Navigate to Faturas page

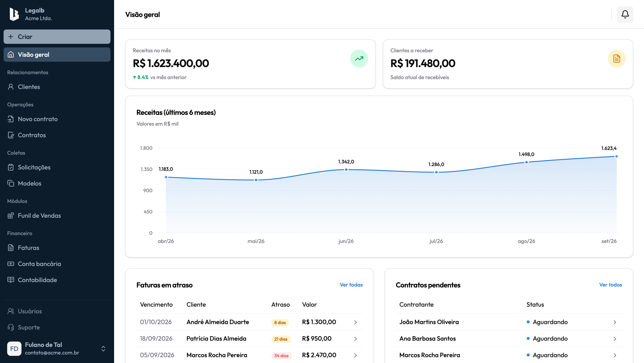(x=57, y=248)
